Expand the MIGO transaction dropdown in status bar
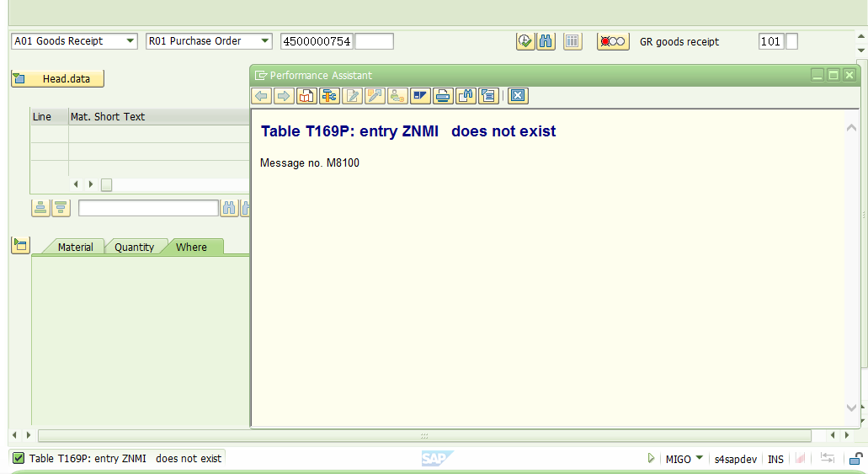This screenshot has width=868, height=474. point(699,459)
